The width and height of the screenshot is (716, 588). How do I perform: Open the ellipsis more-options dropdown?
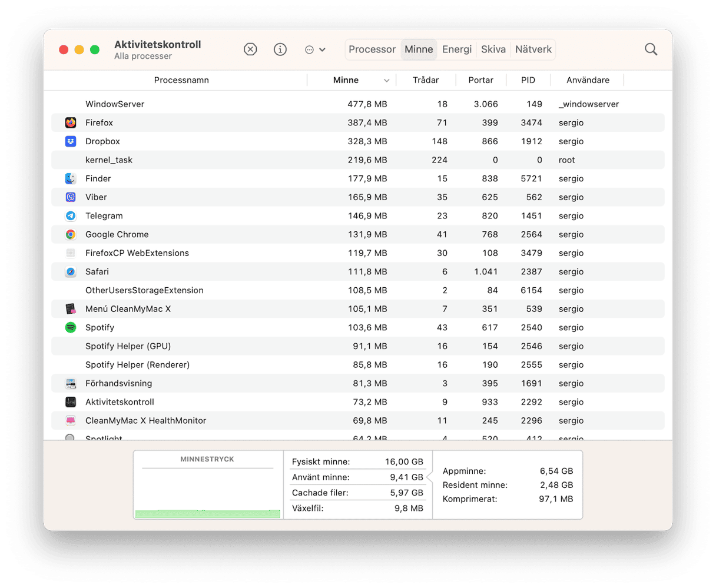[315, 50]
